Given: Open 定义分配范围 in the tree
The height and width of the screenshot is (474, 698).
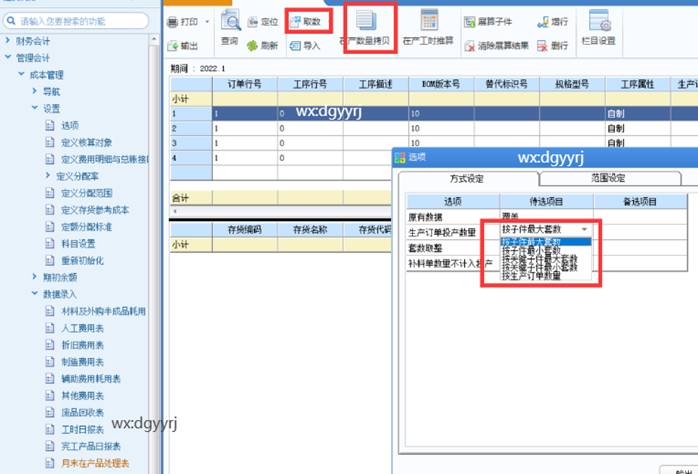Looking at the screenshot, I should pos(86,193).
